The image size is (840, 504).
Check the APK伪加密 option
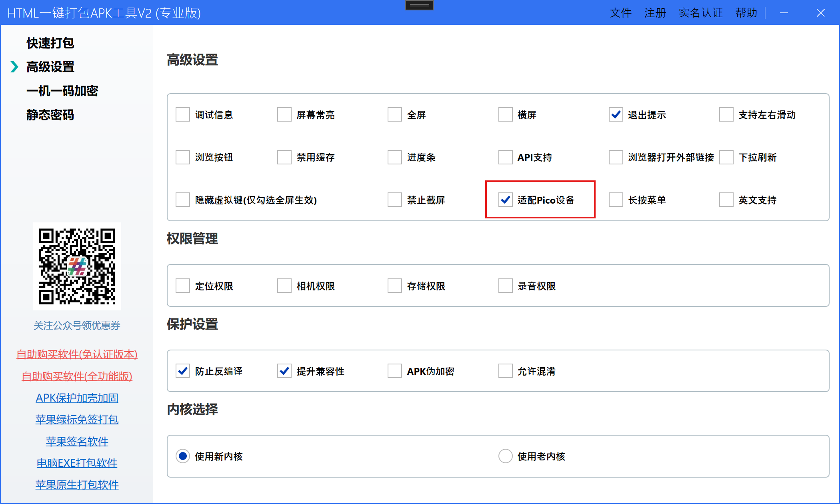(x=394, y=371)
